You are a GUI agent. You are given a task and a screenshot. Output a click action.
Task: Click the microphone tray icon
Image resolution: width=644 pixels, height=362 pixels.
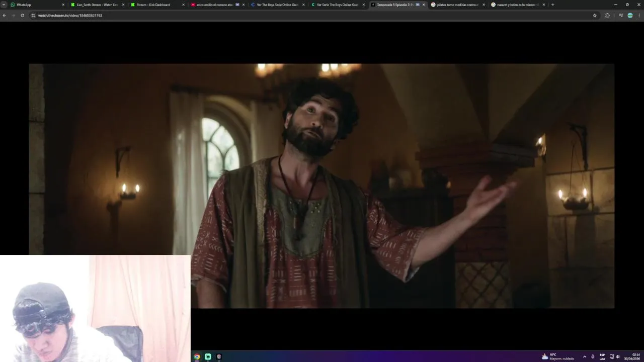(x=593, y=356)
